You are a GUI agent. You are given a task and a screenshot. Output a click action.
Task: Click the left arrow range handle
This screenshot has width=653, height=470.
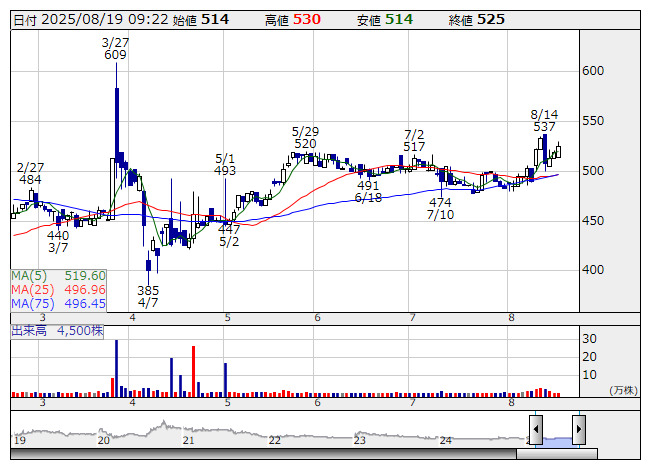pos(536,429)
